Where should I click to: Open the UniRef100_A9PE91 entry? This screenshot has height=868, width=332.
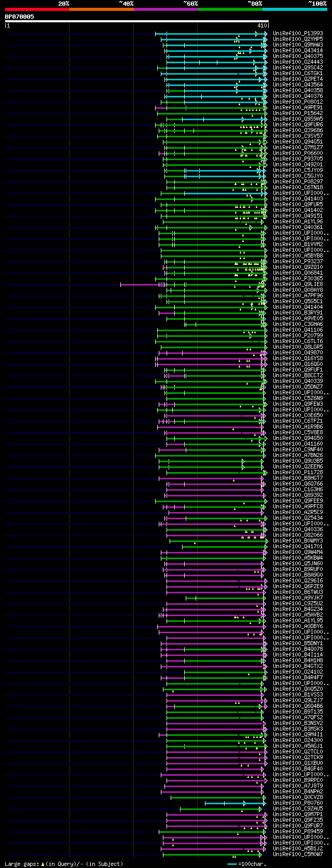[x=298, y=108]
